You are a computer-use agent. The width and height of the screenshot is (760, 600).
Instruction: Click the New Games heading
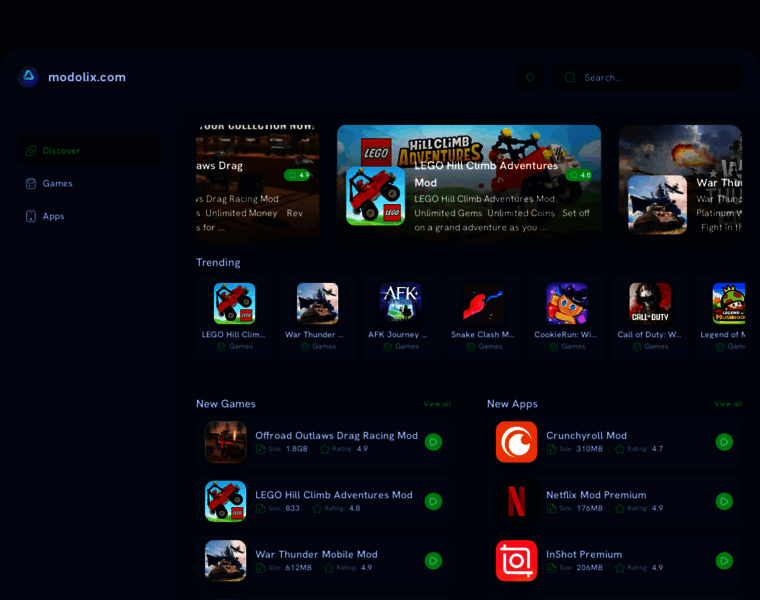[x=225, y=404]
